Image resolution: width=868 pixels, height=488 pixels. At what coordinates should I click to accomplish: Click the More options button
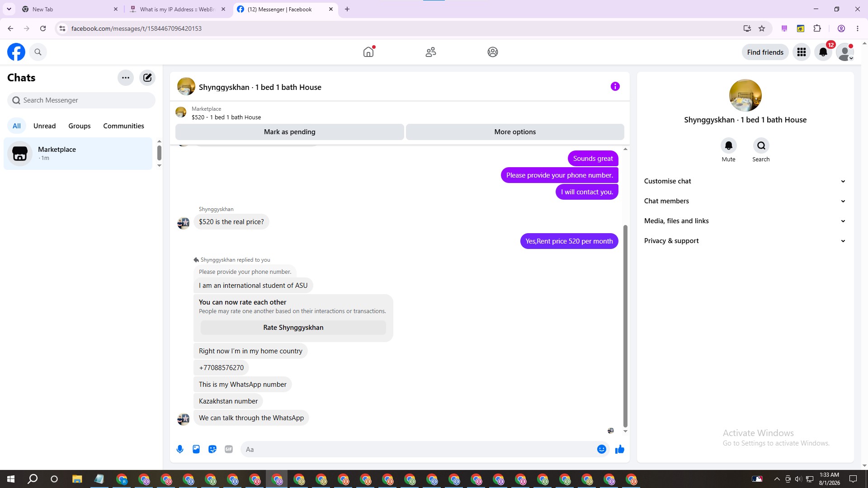(x=515, y=132)
